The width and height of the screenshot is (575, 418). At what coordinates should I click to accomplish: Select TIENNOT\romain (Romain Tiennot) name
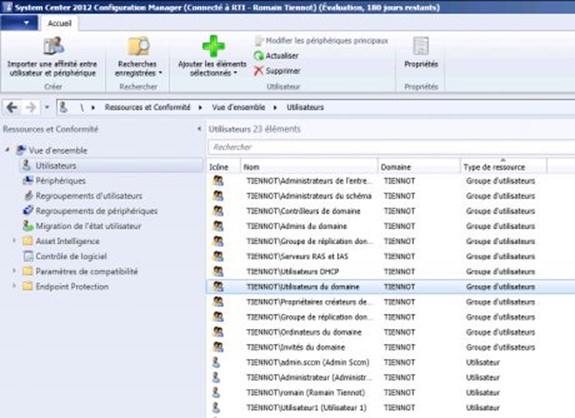click(305, 393)
